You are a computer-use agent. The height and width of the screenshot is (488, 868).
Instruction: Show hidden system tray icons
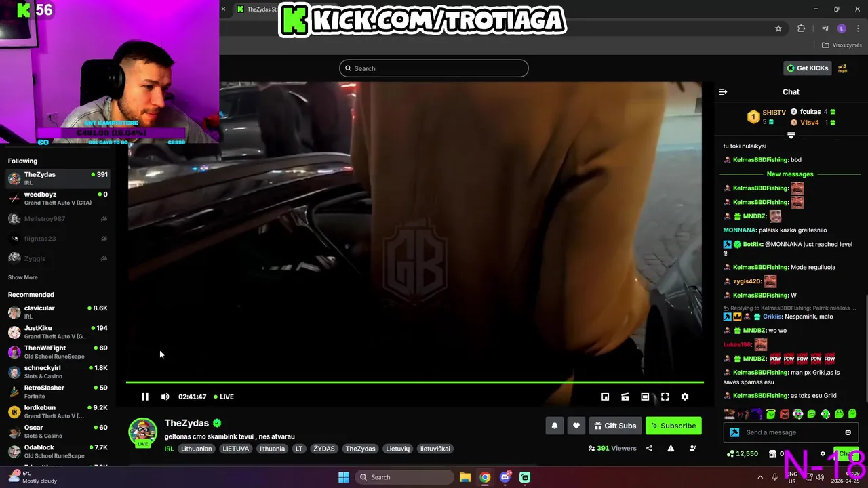[x=759, y=477]
